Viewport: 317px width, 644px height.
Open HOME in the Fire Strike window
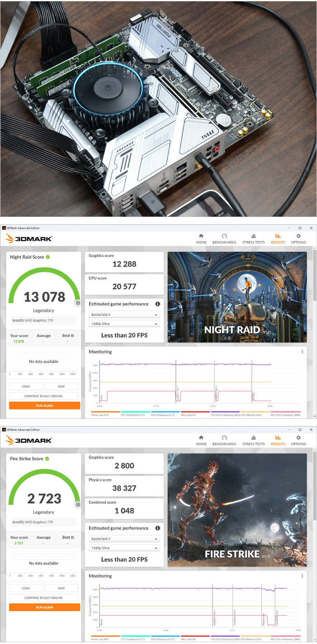201,440
